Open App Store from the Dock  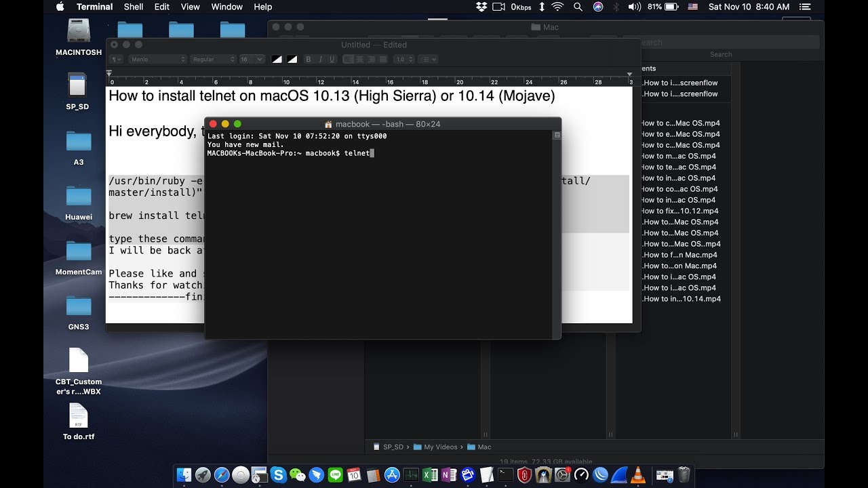pyautogui.click(x=392, y=475)
